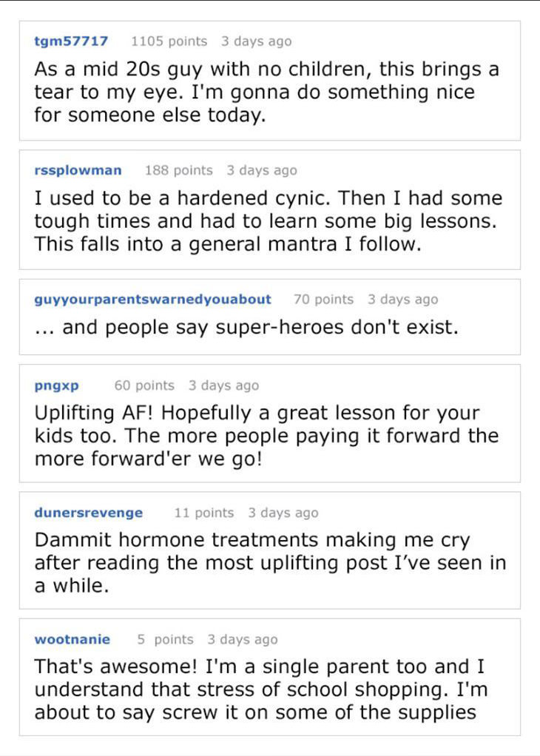This screenshot has height=756, width=540.
Task: Open rssplowman's user profile link
Action: click(x=78, y=170)
